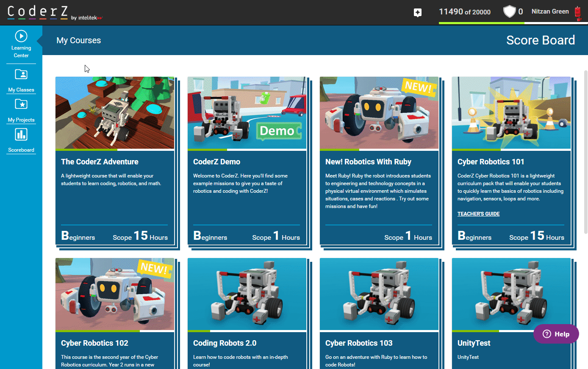Click the CoderZ Demo course thumbnail

pyautogui.click(x=247, y=113)
